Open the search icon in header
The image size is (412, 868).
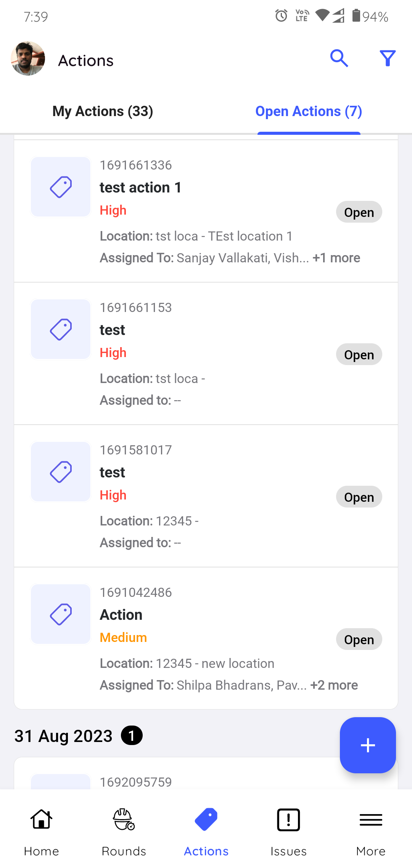(x=339, y=58)
